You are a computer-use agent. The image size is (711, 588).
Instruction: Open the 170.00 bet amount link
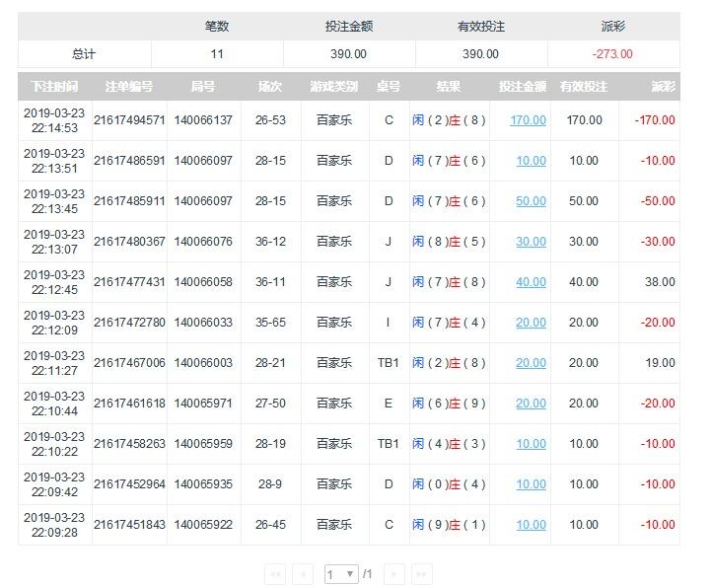(528, 120)
